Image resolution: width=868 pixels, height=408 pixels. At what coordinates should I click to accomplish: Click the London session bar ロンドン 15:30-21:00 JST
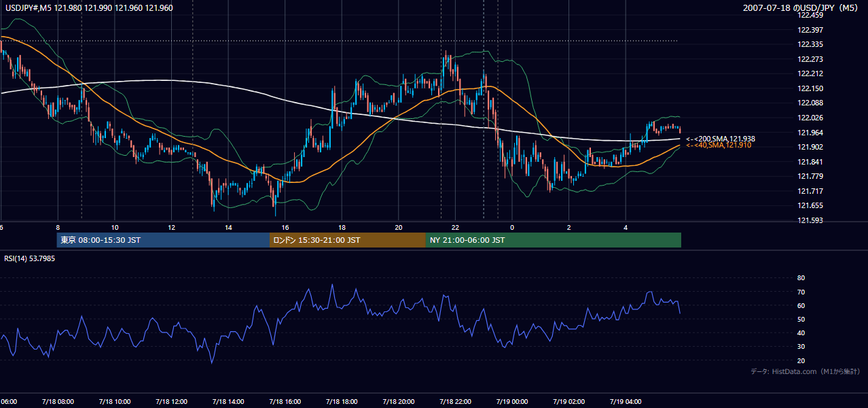tap(348, 240)
